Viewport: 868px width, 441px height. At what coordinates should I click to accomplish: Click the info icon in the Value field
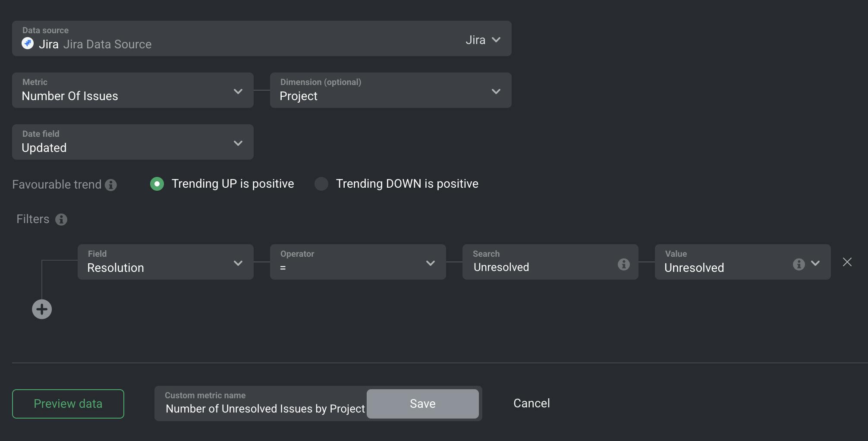pyautogui.click(x=799, y=264)
